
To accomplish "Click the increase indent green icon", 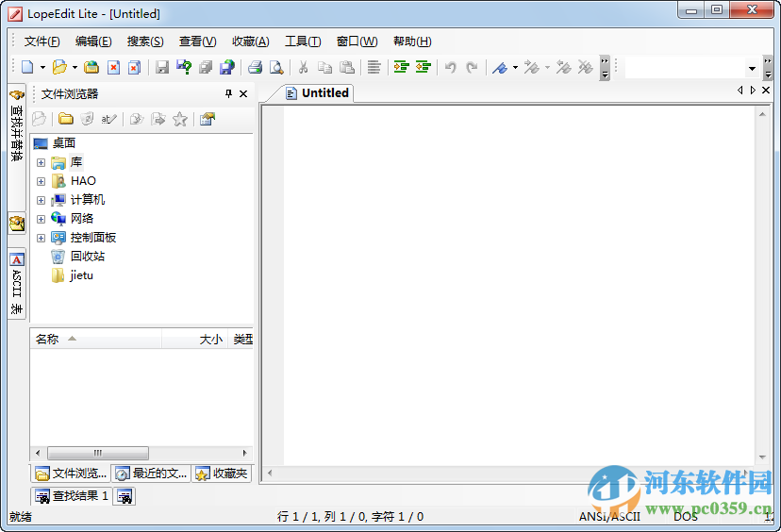I will pos(402,67).
